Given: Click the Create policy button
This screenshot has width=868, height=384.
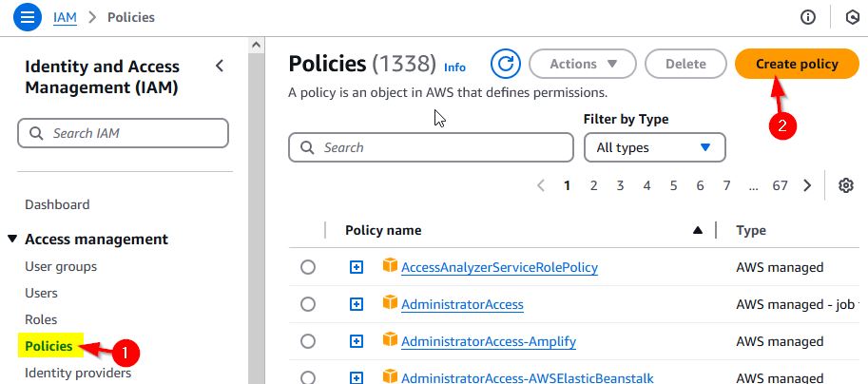Looking at the screenshot, I should [797, 65].
